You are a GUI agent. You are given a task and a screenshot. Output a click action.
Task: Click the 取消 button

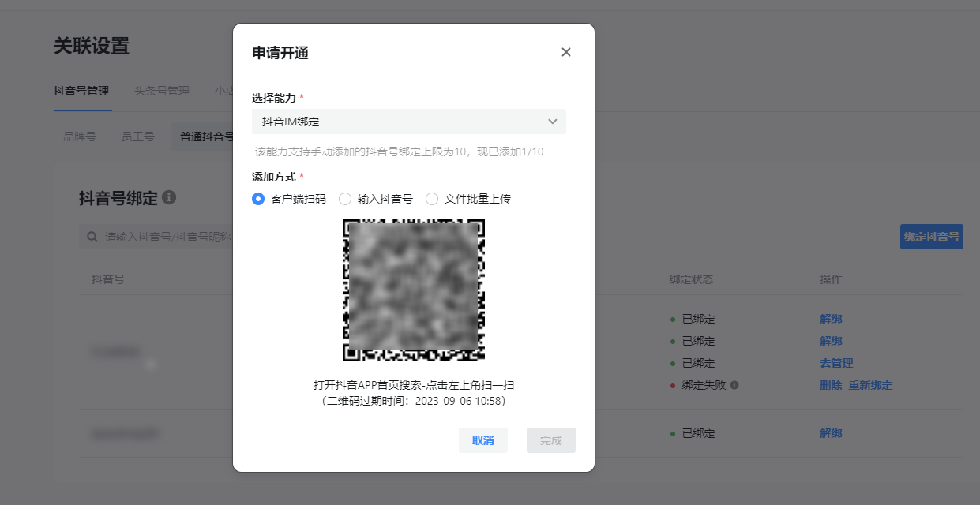point(483,440)
